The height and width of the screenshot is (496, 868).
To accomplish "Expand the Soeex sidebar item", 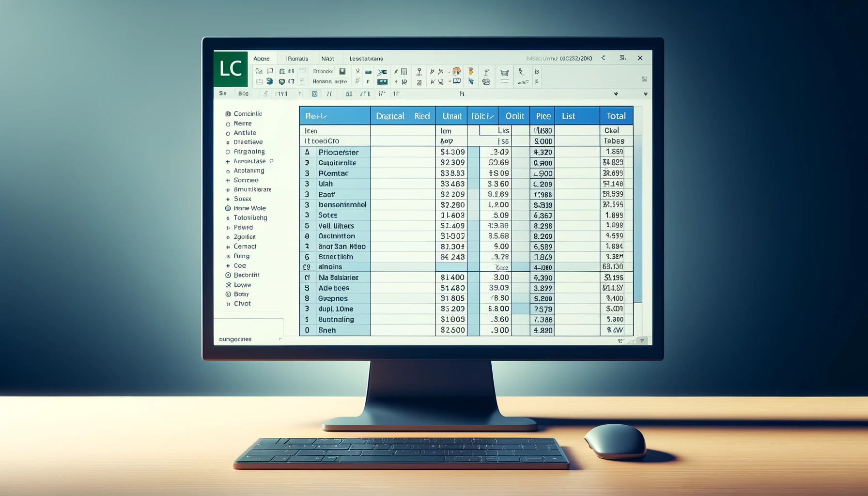I will coord(228,199).
